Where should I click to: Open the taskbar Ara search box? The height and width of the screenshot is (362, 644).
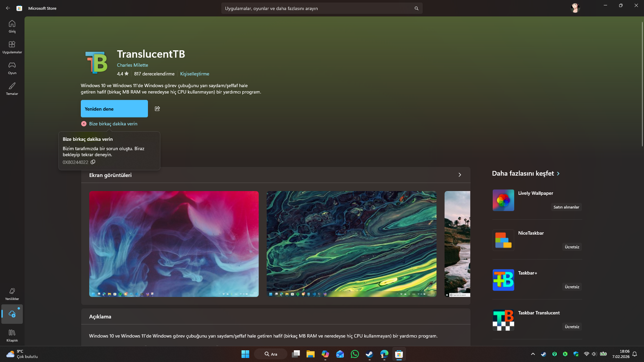pyautogui.click(x=270, y=354)
